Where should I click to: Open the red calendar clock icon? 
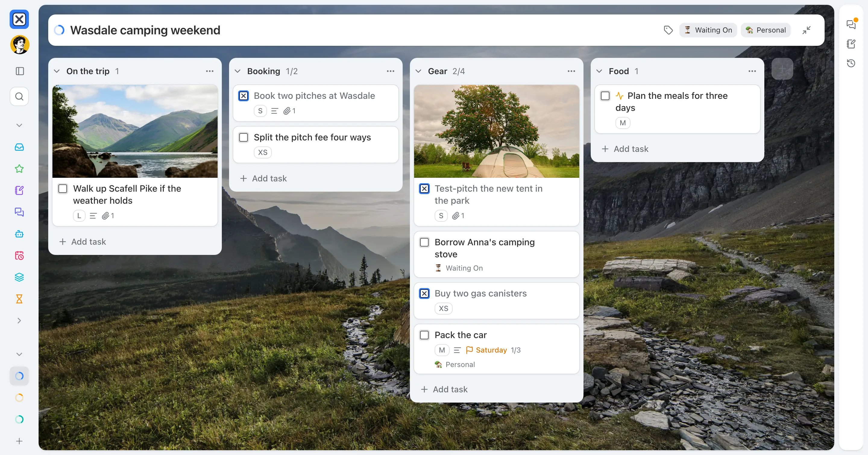19,256
